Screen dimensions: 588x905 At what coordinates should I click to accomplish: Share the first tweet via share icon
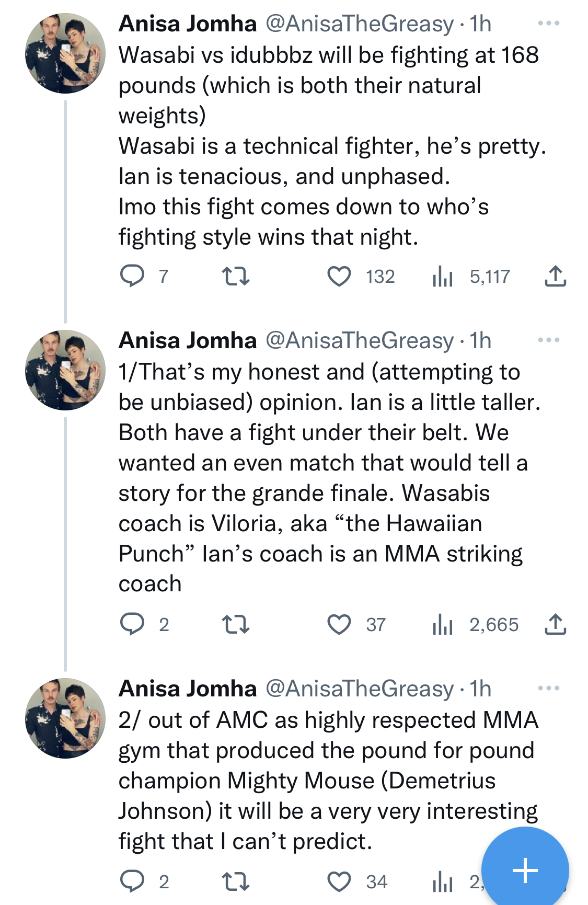point(555,276)
